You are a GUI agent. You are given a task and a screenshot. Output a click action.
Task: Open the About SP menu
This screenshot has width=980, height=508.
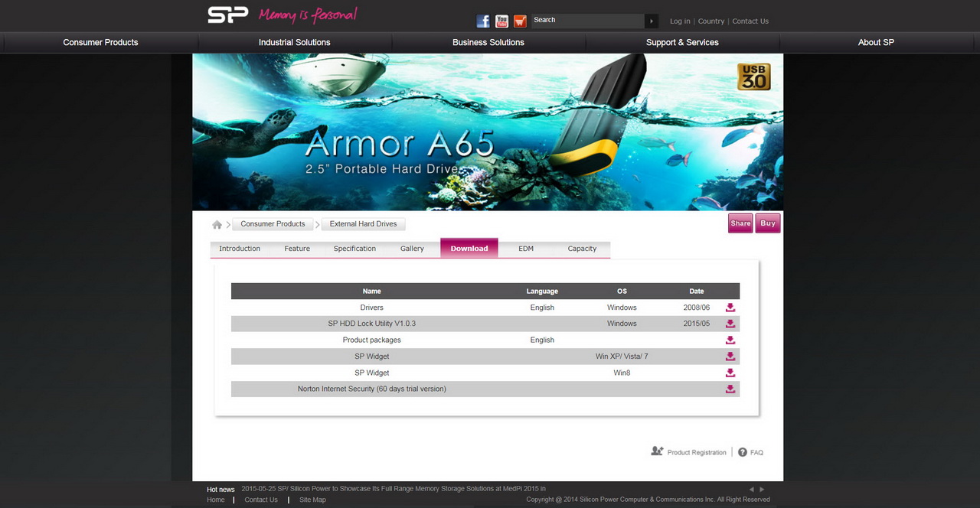point(876,42)
